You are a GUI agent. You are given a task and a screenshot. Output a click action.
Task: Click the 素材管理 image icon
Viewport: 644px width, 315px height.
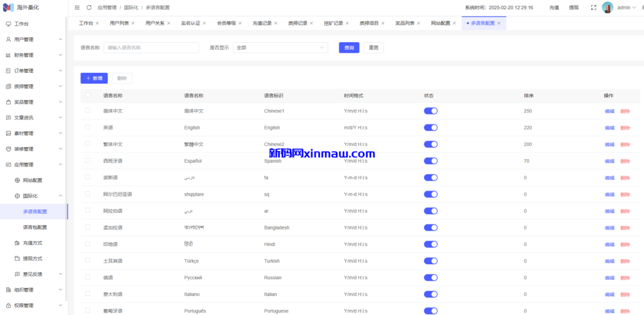coord(8,133)
